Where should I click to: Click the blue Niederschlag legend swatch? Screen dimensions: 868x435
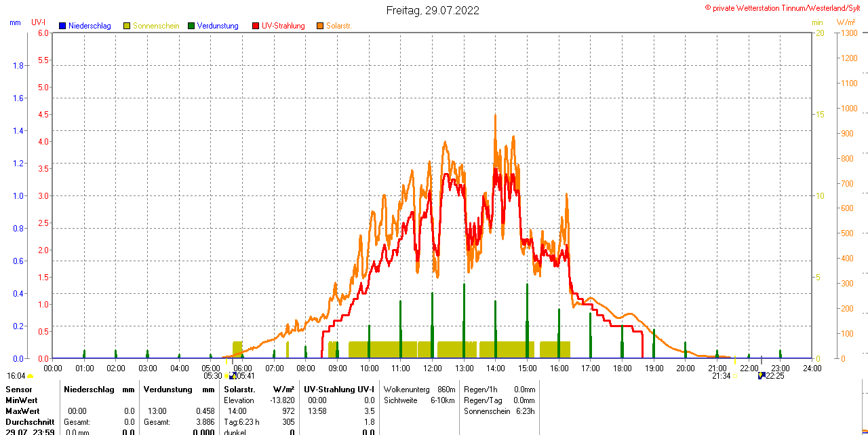pyautogui.click(x=62, y=26)
